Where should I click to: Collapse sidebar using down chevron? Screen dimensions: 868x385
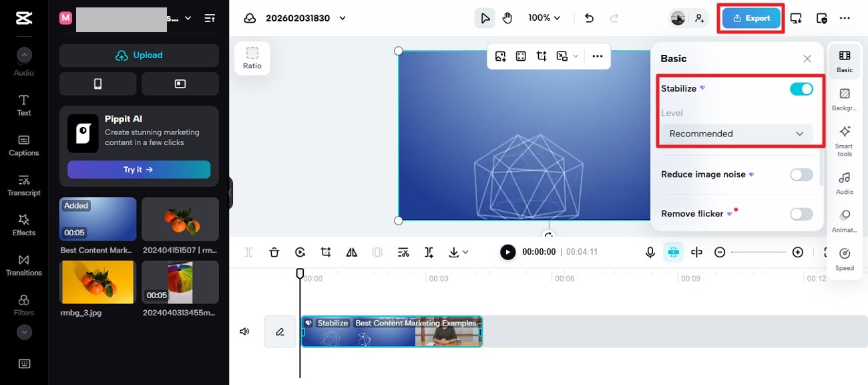(24, 332)
